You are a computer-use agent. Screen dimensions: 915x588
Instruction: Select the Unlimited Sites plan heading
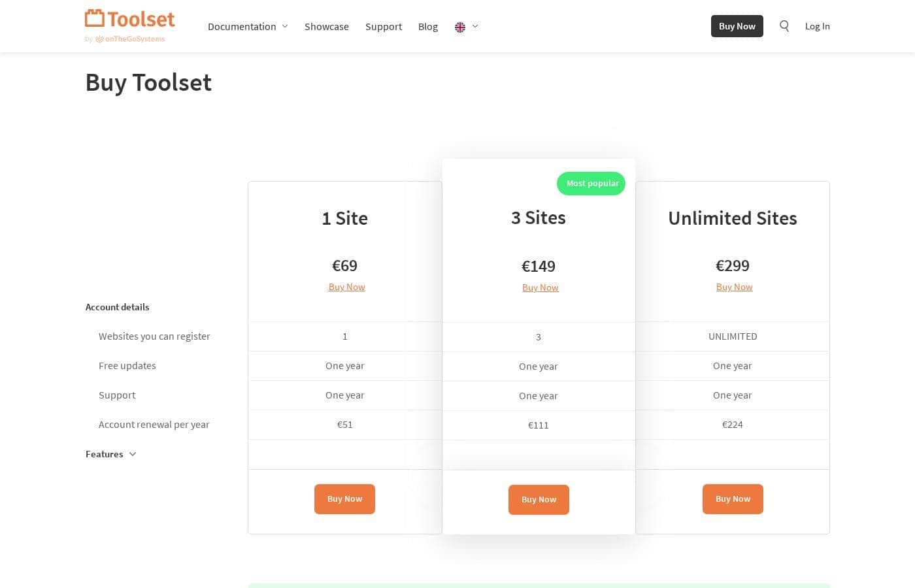(x=733, y=218)
